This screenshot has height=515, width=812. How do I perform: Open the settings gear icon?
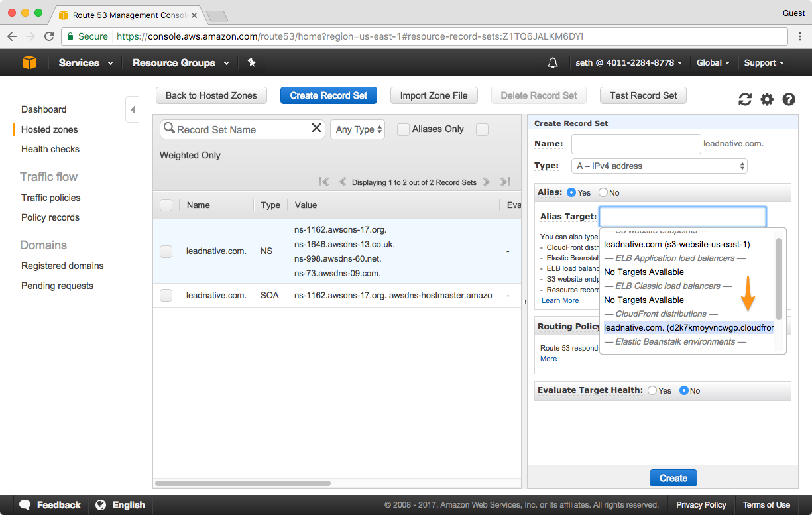tap(767, 99)
